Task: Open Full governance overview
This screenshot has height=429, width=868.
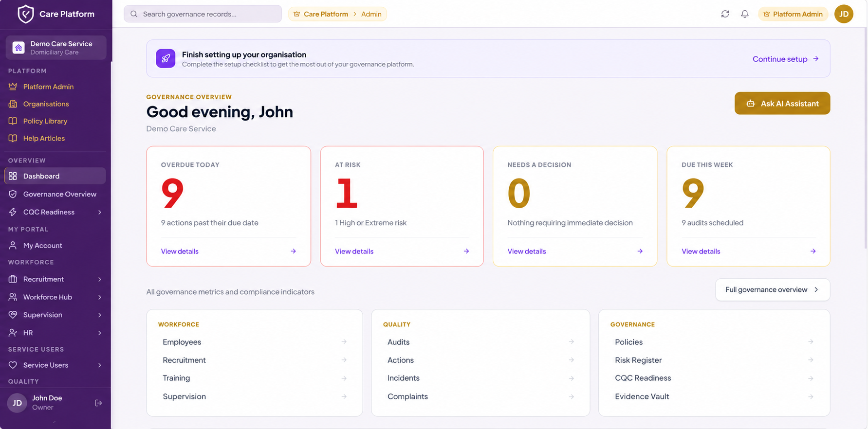Action: (x=772, y=289)
